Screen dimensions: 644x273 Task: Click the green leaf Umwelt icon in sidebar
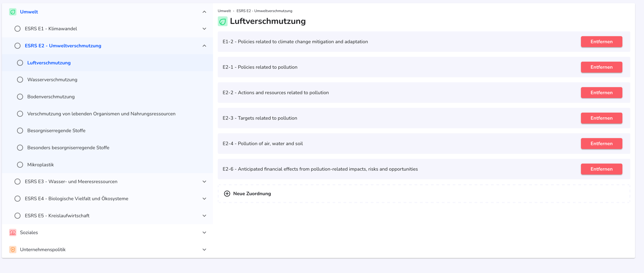point(13,12)
